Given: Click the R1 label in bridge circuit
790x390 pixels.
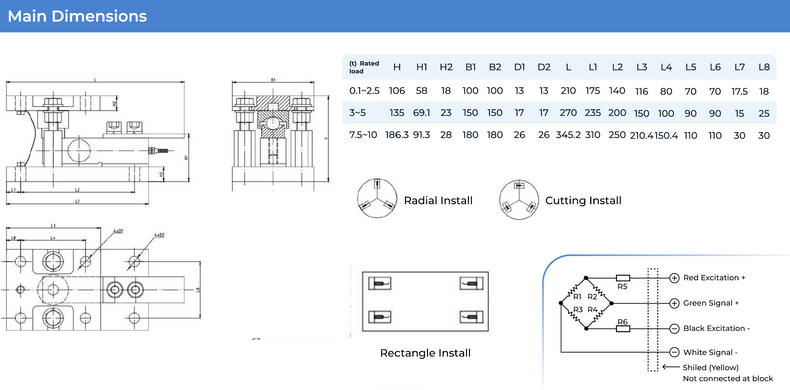Looking at the screenshot, I should [577, 297].
